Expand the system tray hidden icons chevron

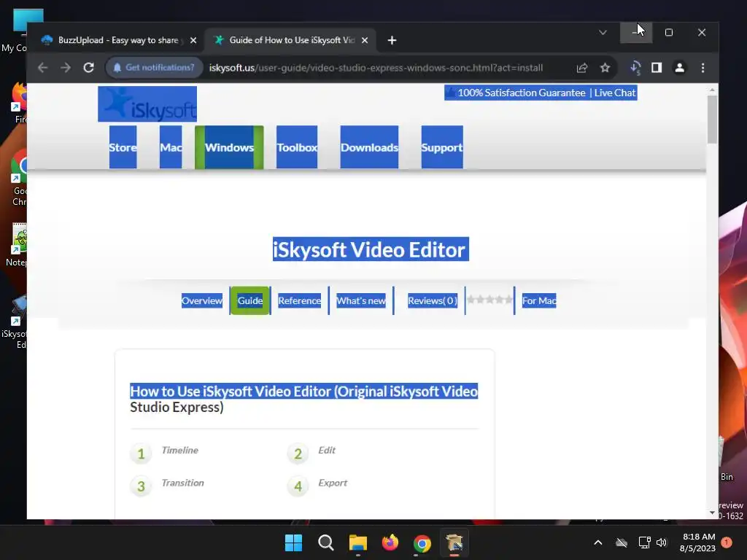pyautogui.click(x=598, y=542)
